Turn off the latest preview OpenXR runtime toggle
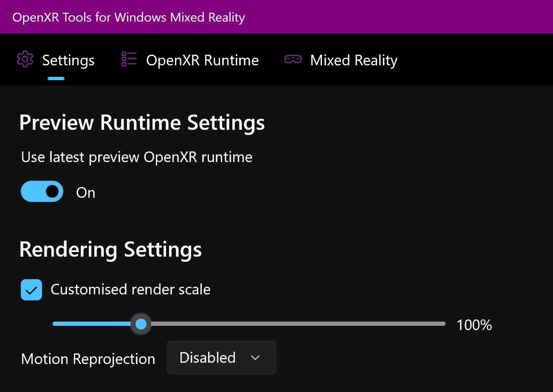 [42, 191]
